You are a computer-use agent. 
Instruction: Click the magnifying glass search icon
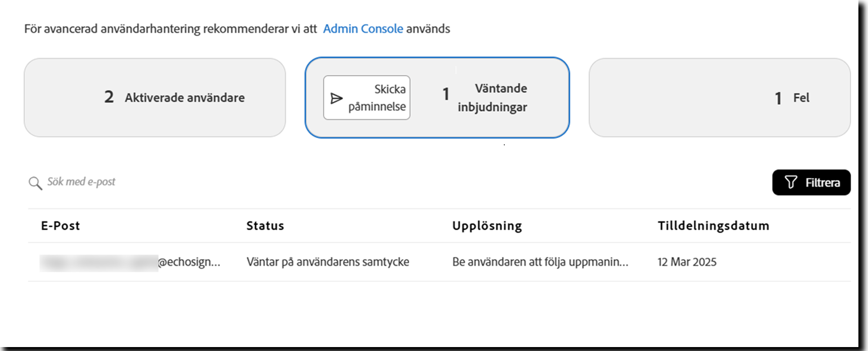pos(35,182)
